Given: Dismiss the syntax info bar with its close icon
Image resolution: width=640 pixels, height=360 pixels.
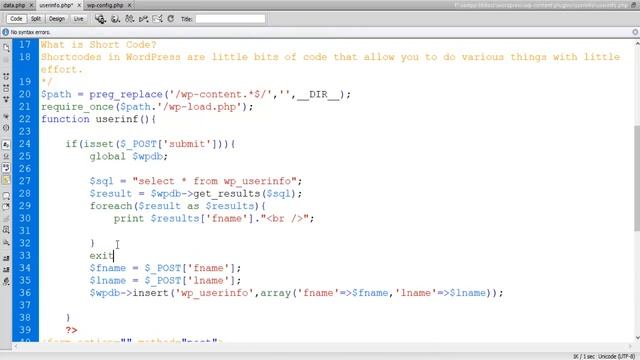Looking at the screenshot, I should point(635,32).
